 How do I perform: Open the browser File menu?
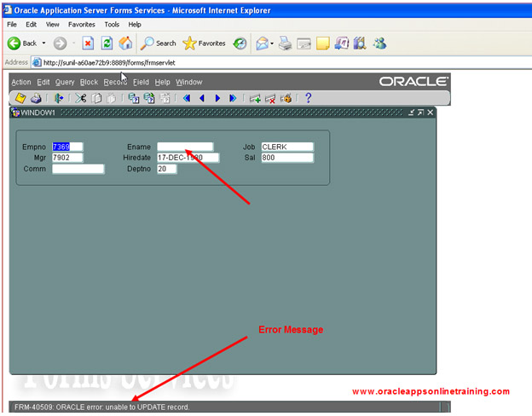pos(12,25)
